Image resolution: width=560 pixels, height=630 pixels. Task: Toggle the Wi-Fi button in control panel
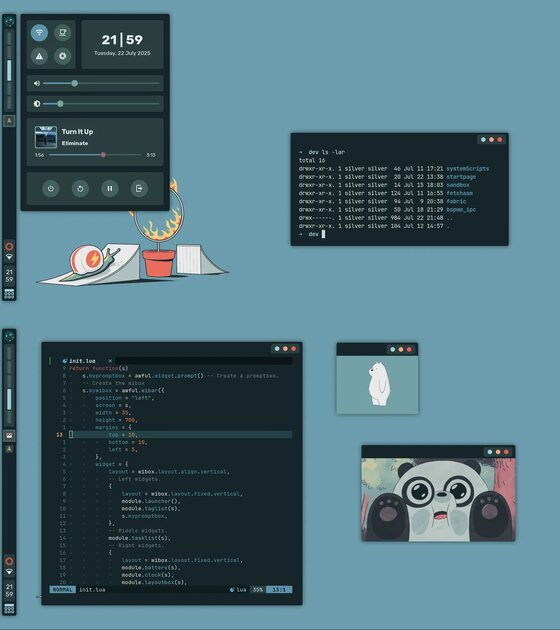[x=39, y=33]
